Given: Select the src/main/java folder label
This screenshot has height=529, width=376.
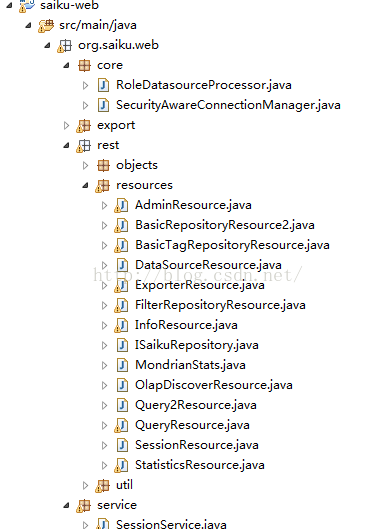Looking at the screenshot, I should coord(98,25).
